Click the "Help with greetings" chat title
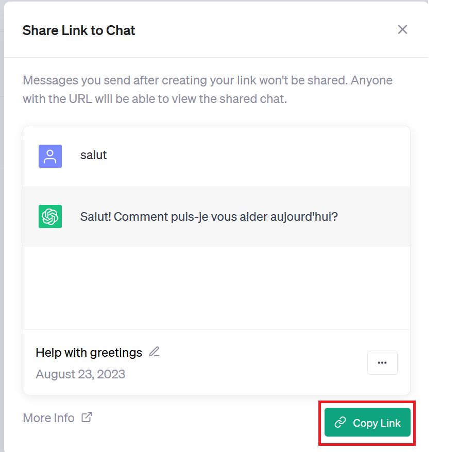This screenshot has height=452, width=476. point(89,353)
